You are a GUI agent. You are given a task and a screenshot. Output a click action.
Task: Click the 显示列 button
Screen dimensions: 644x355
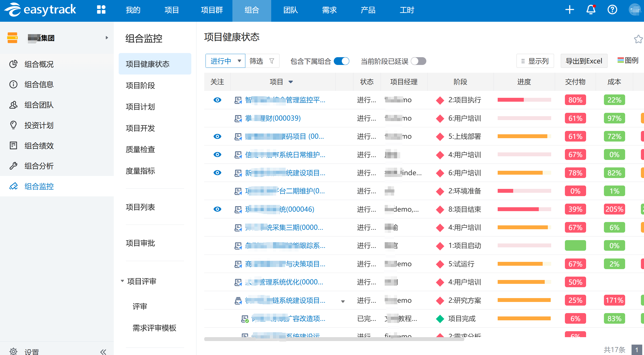point(535,61)
